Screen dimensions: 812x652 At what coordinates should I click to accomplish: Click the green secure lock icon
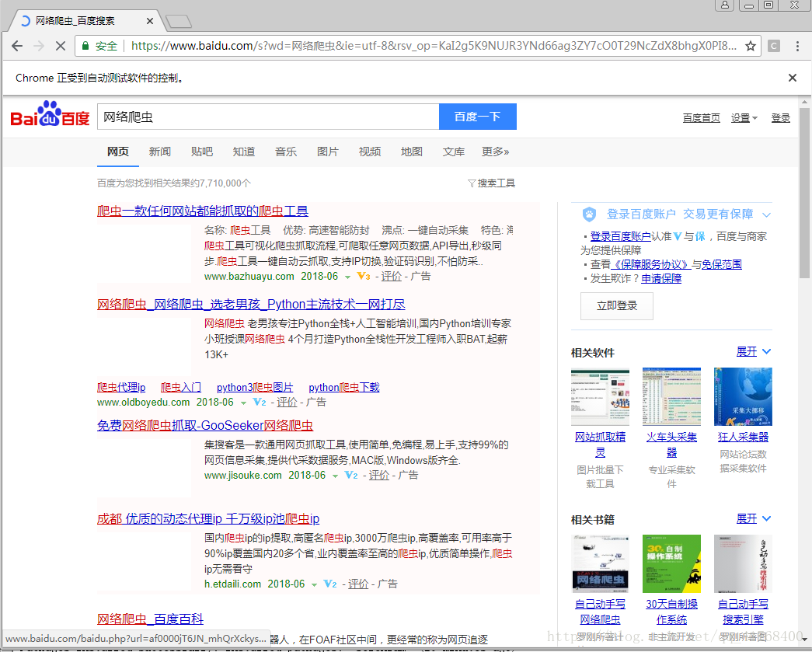tap(85, 46)
